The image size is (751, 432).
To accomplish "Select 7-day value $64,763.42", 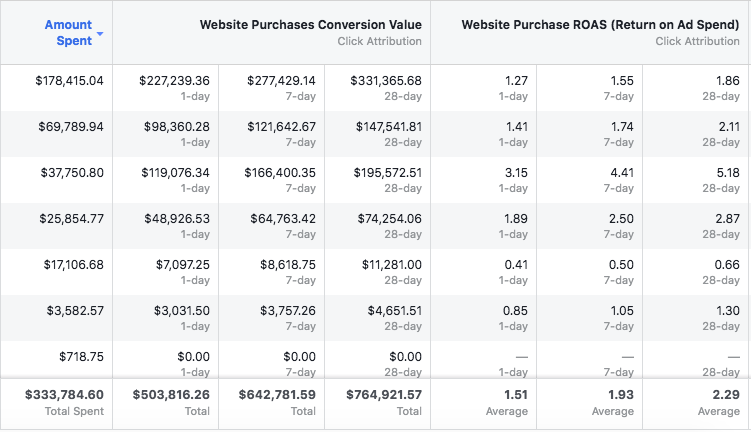I will (x=283, y=218).
